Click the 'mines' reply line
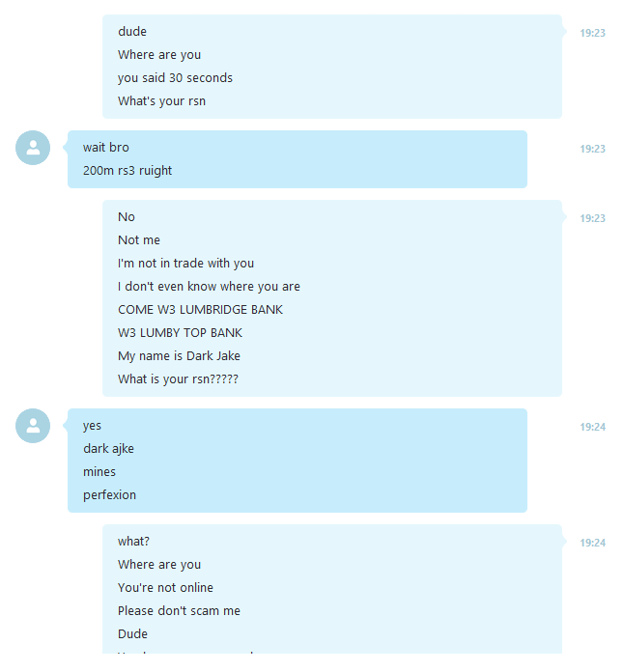624x672 pixels. (99, 472)
